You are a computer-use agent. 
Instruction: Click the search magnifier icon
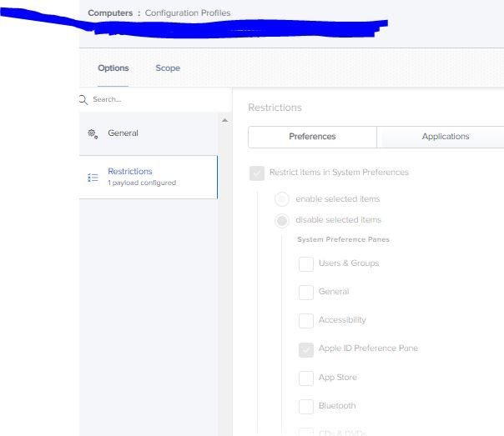point(83,100)
